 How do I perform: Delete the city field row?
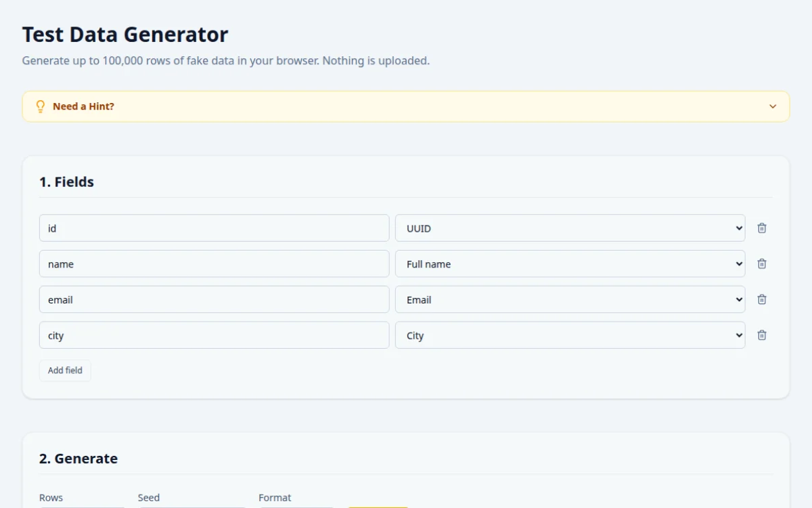point(762,335)
